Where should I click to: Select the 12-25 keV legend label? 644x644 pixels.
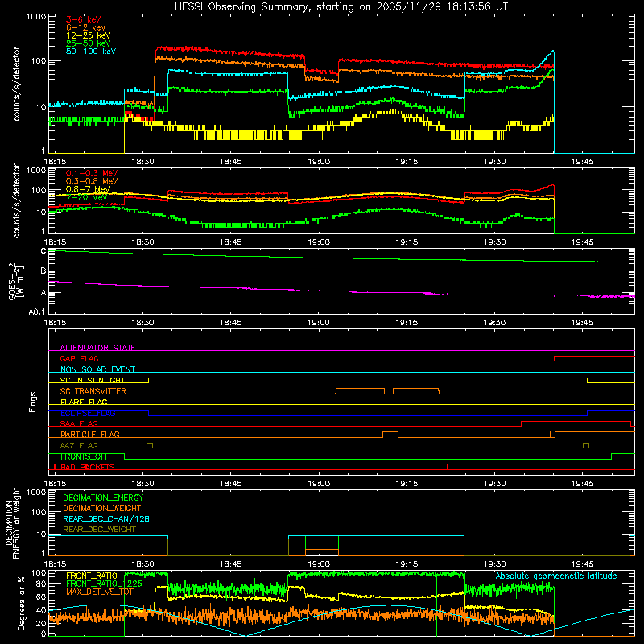(x=89, y=35)
